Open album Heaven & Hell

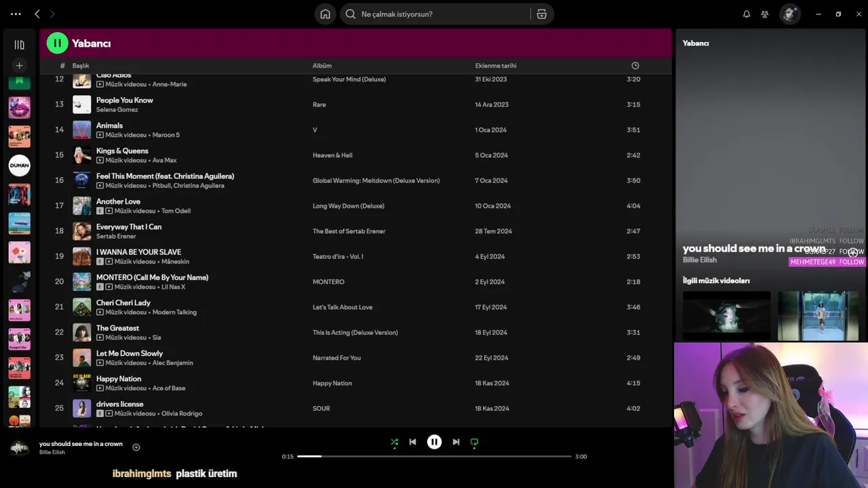tap(332, 155)
